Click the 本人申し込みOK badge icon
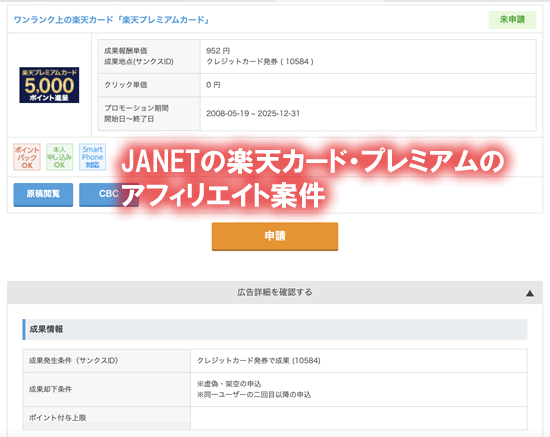This screenshot has height=437, width=550. pyautogui.click(x=60, y=157)
